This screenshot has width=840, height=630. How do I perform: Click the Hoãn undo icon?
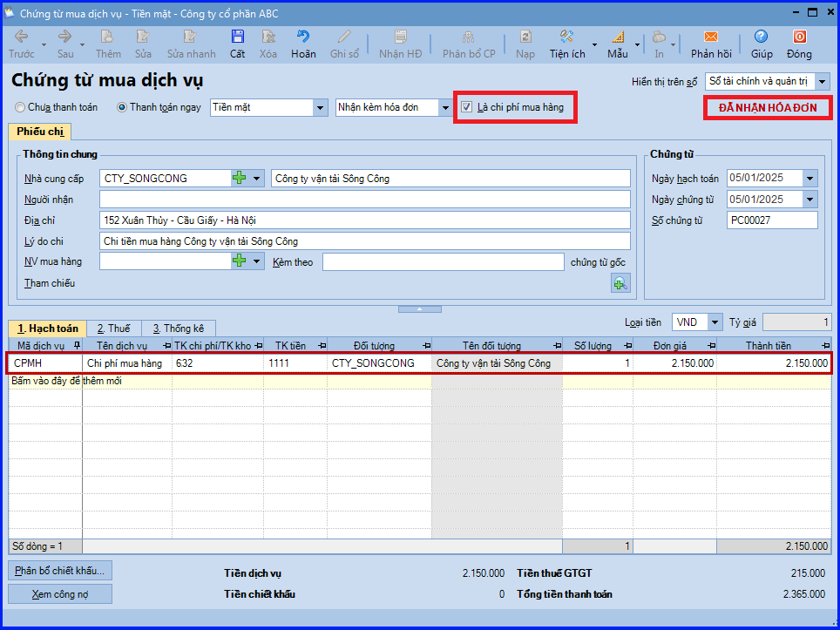303,37
